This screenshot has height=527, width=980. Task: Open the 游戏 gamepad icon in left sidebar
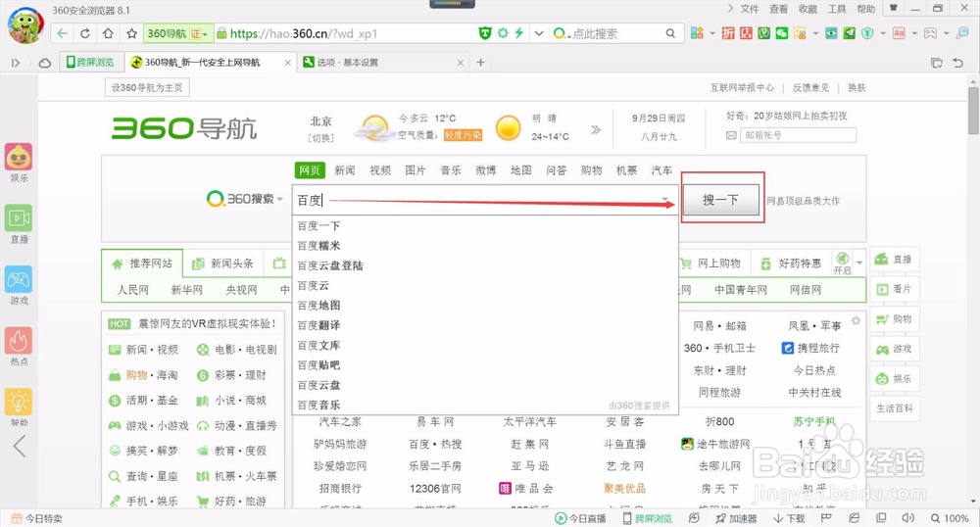point(19,280)
